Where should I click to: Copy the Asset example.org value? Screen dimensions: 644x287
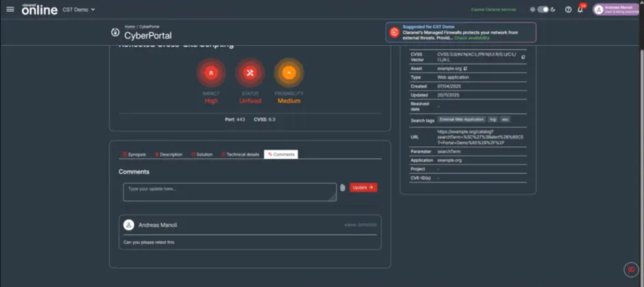[465, 68]
